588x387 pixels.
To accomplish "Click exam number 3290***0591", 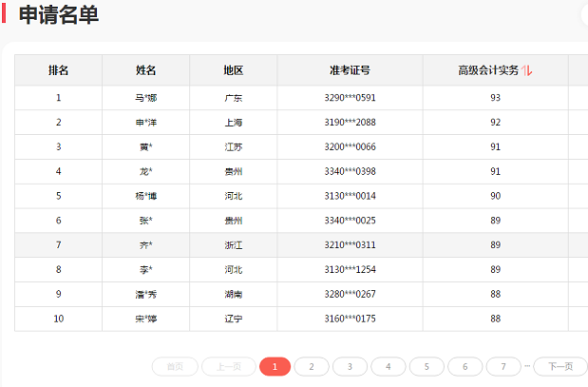I will click(350, 98).
